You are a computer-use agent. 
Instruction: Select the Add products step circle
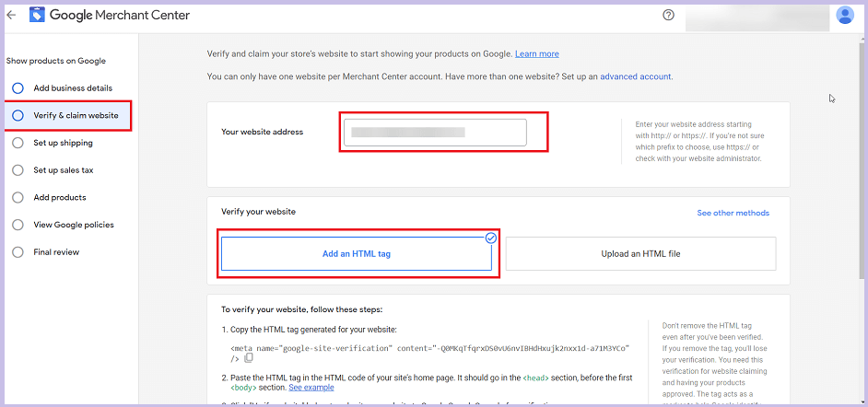[x=18, y=197]
